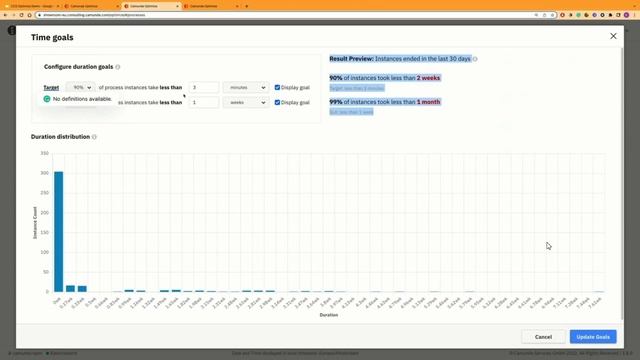640x360 pixels.
Task: Click the Cancel button
Action: [x=543, y=337]
